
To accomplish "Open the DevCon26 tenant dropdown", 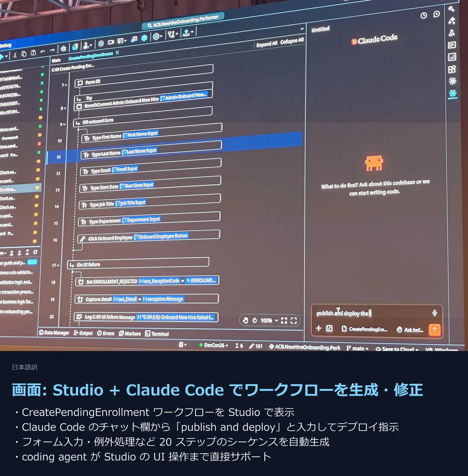I will (214, 345).
